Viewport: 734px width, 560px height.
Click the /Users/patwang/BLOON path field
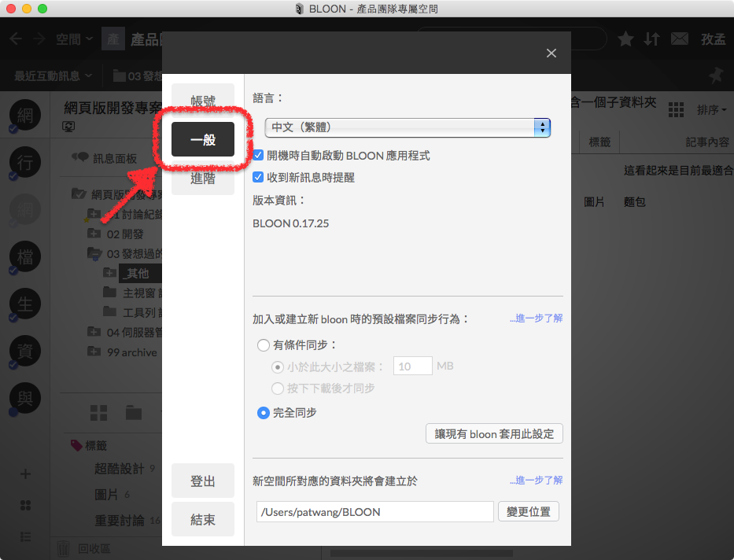374,512
